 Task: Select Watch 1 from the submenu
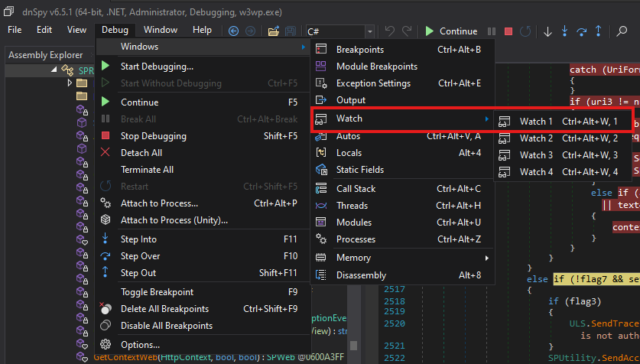pyautogui.click(x=564, y=122)
